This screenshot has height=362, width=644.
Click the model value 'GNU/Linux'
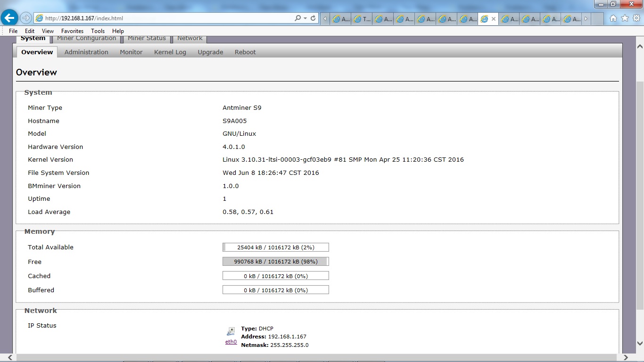click(239, 134)
